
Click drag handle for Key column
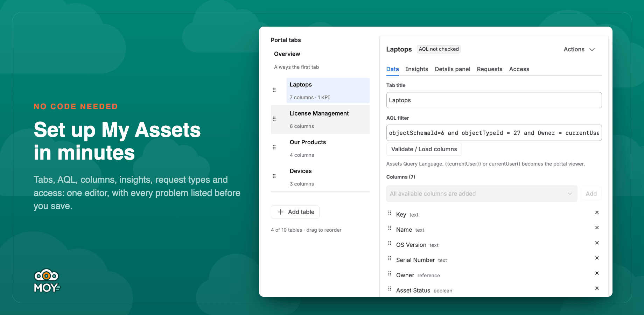(x=390, y=212)
